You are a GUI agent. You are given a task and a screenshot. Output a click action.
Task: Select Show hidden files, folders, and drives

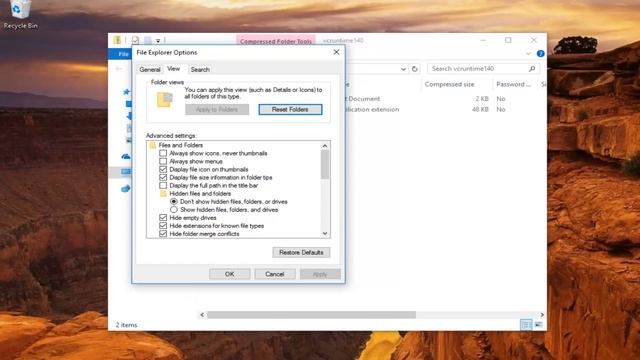174,210
